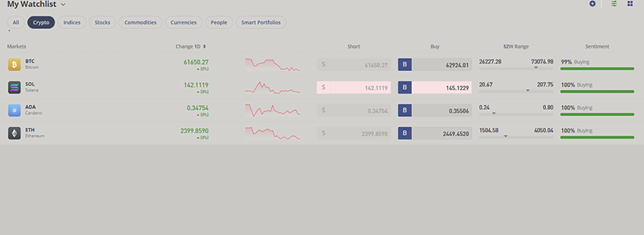Expand the My Watchlist dropdown
644x235 pixels.
(x=63, y=4)
